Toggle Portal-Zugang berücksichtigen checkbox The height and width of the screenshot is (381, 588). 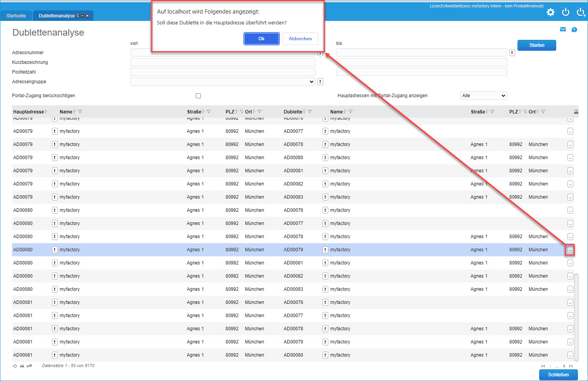pyautogui.click(x=198, y=96)
